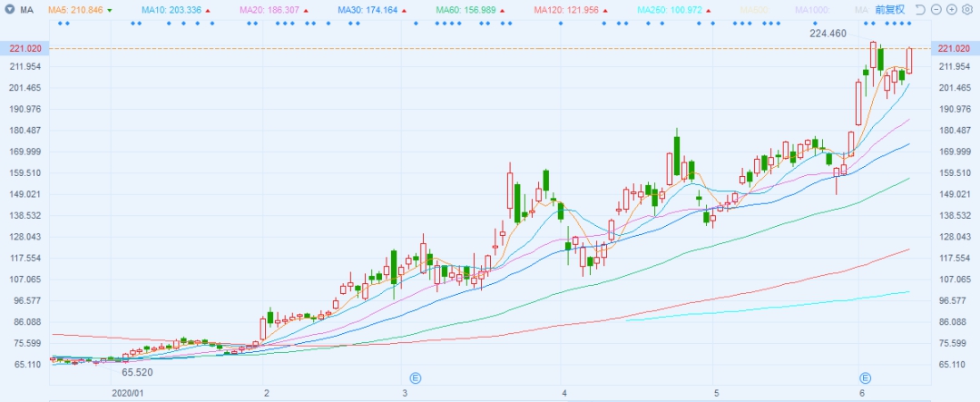
Task: Click the 2020/01 date label
Action: point(128,393)
